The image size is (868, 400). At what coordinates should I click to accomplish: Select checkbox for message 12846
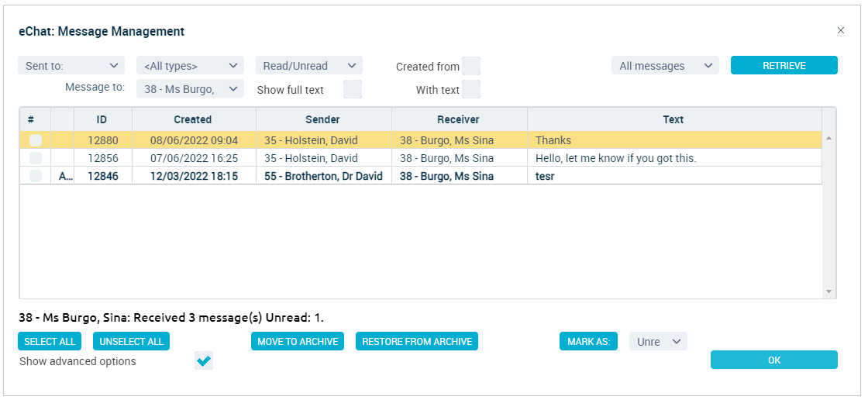click(36, 176)
